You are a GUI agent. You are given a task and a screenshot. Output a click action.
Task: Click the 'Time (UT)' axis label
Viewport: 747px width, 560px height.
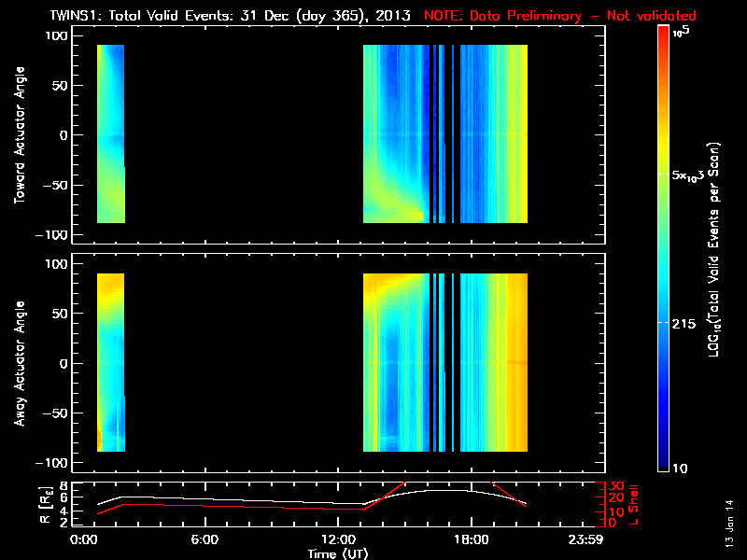pyautogui.click(x=339, y=553)
